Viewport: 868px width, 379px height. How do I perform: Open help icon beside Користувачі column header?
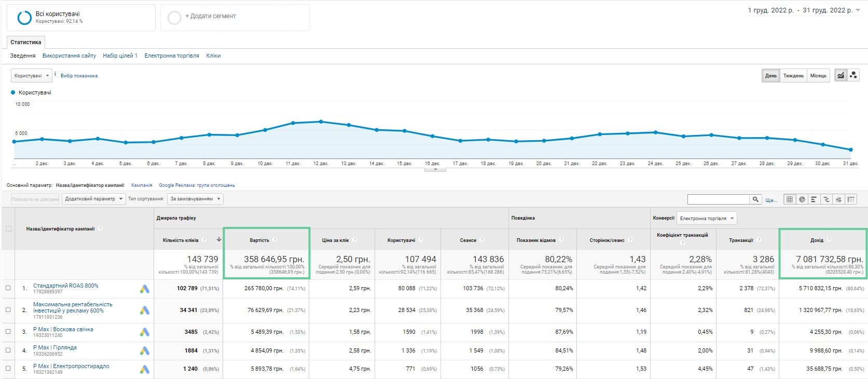pyautogui.click(x=421, y=240)
